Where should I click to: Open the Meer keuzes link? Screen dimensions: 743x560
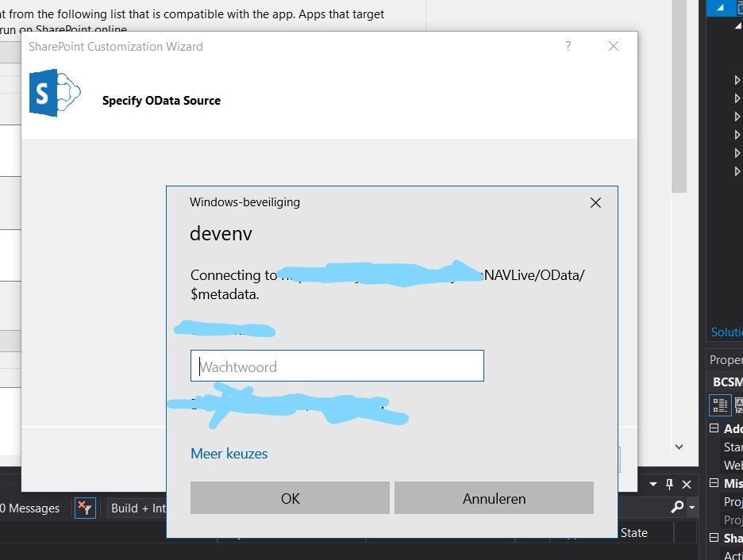[x=229, y=454]
